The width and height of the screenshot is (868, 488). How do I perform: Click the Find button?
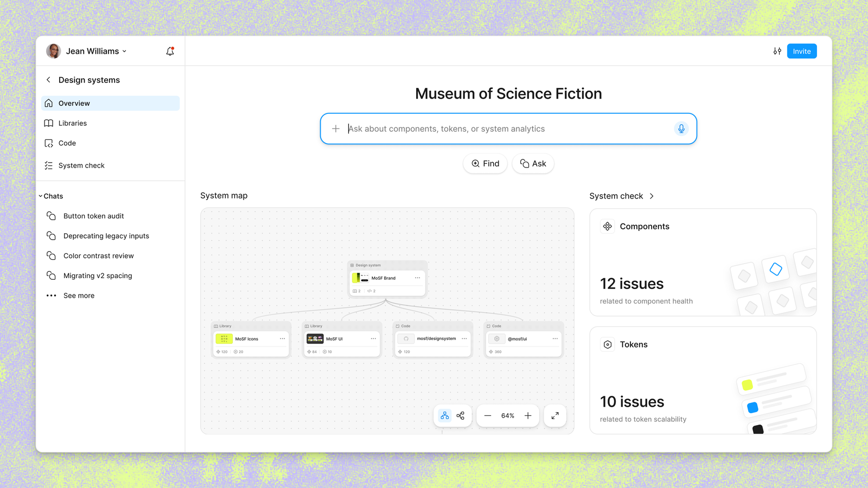point(485,164)
